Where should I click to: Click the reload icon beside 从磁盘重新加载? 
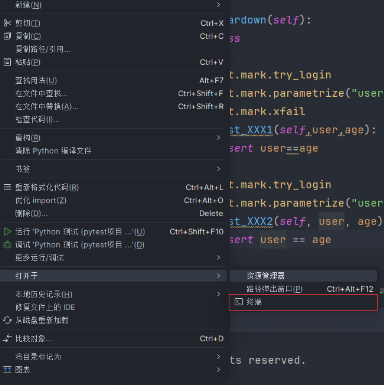pyautogui.click(x=7, y=320)
